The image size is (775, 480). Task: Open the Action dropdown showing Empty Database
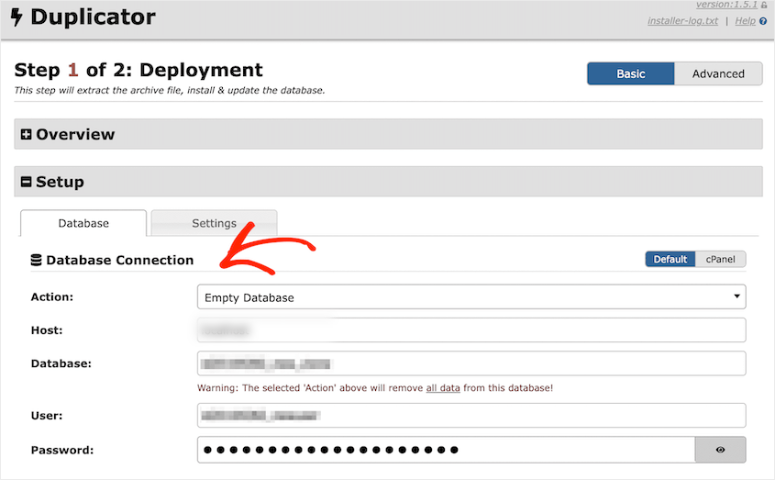[472, 297]
